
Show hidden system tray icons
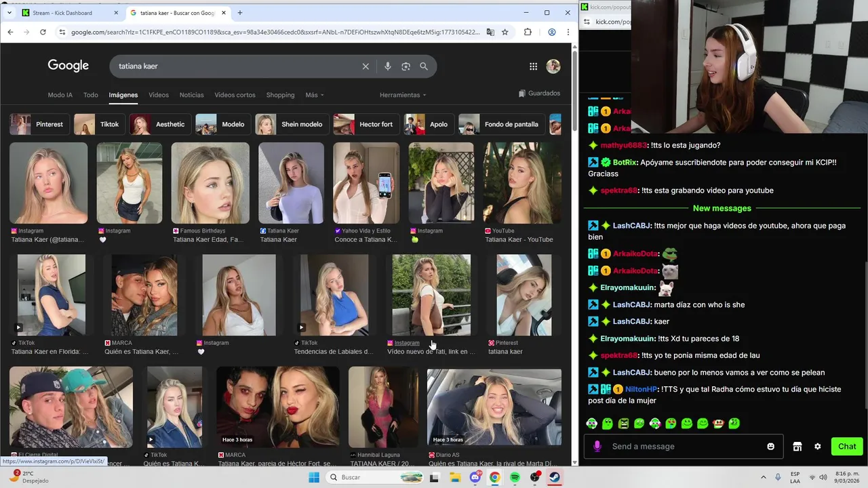pyautogui.click(x=763, y=477)
